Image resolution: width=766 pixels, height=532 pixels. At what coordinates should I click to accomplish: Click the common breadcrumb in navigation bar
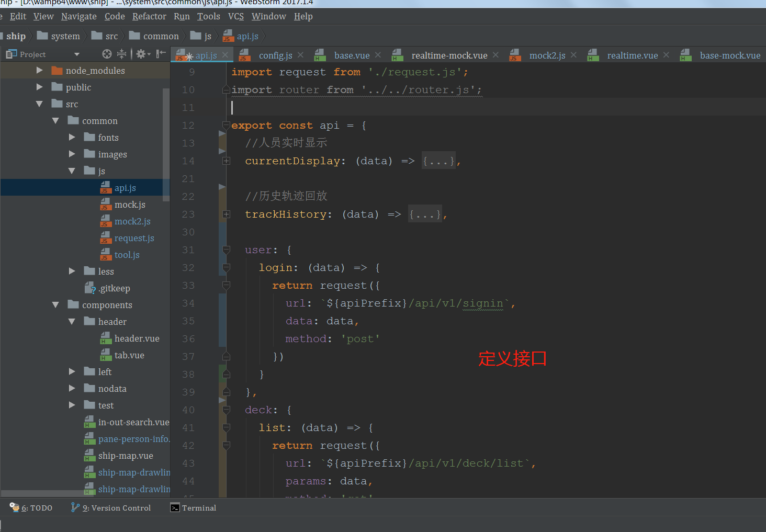[x=161, y=36]
